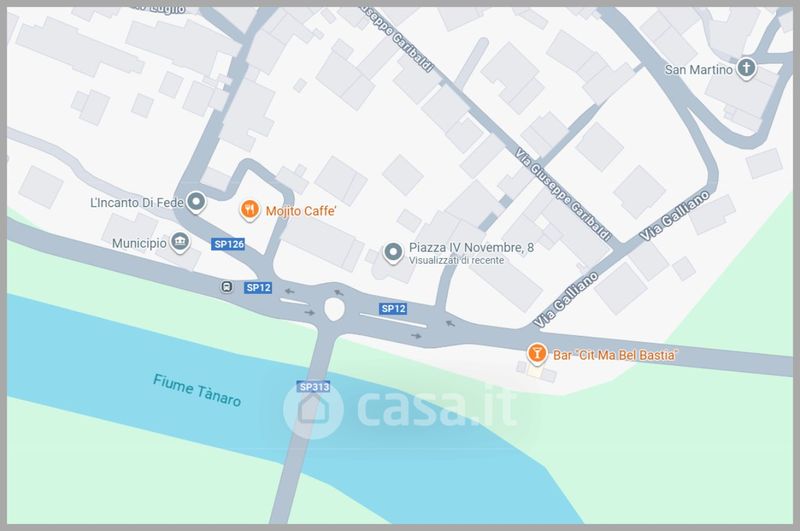The height and width of the screenshot is (531, 800).
Task: Select the Municipio town hall marker
Action: coord(180,242)
